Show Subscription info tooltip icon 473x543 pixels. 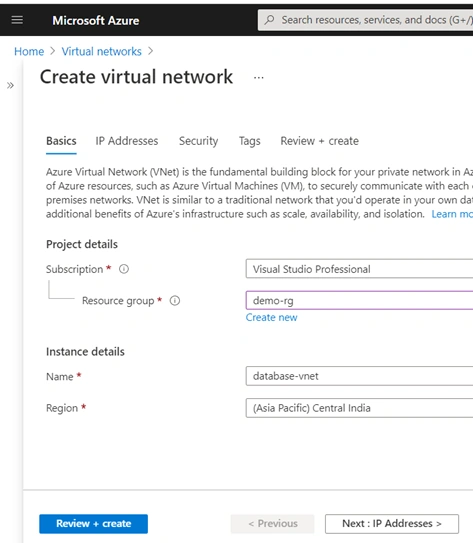pyautogui.click(x=124, y=269)
